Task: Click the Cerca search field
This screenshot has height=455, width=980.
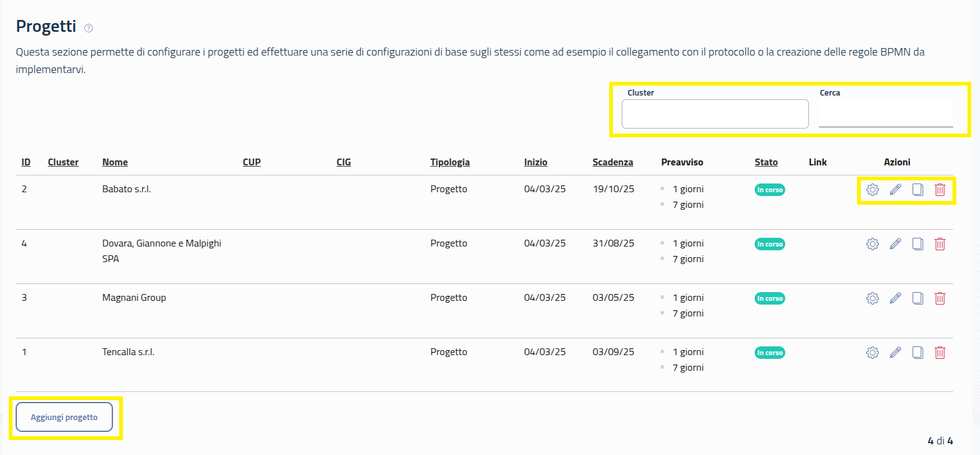Action: pyautogui.click(x=885, y=114)
